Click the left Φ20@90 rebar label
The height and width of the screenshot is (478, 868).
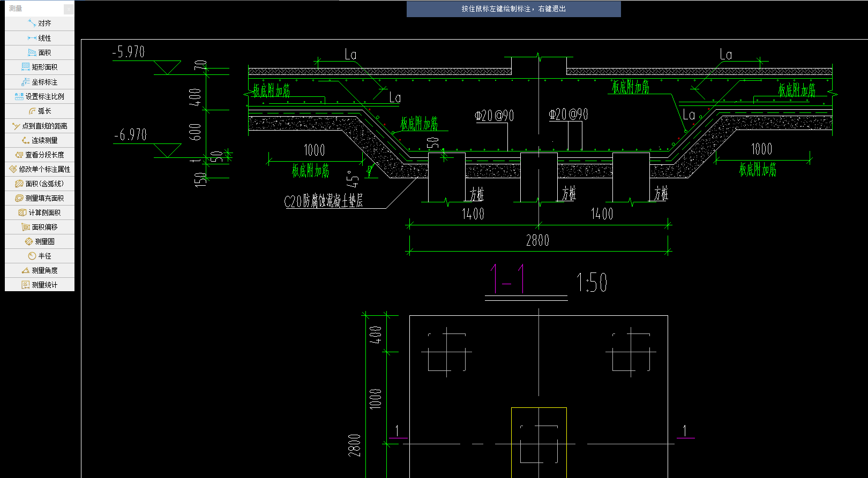(x=494, y=116)
